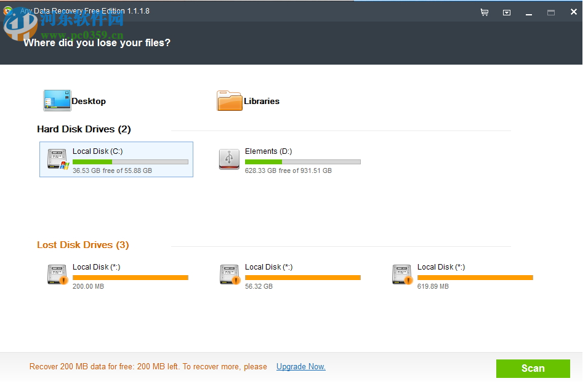Viewport: 588px width, 389px height.
Task: Click the 619.89 MB drive's orange capacity bar
Action: tap(475, 278)
